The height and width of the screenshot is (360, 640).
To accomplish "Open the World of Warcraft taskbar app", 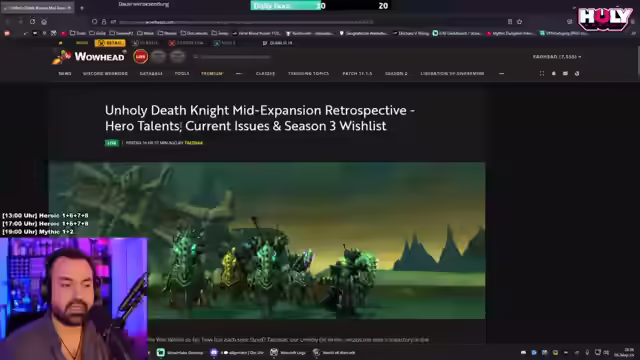I will point(334,353).
